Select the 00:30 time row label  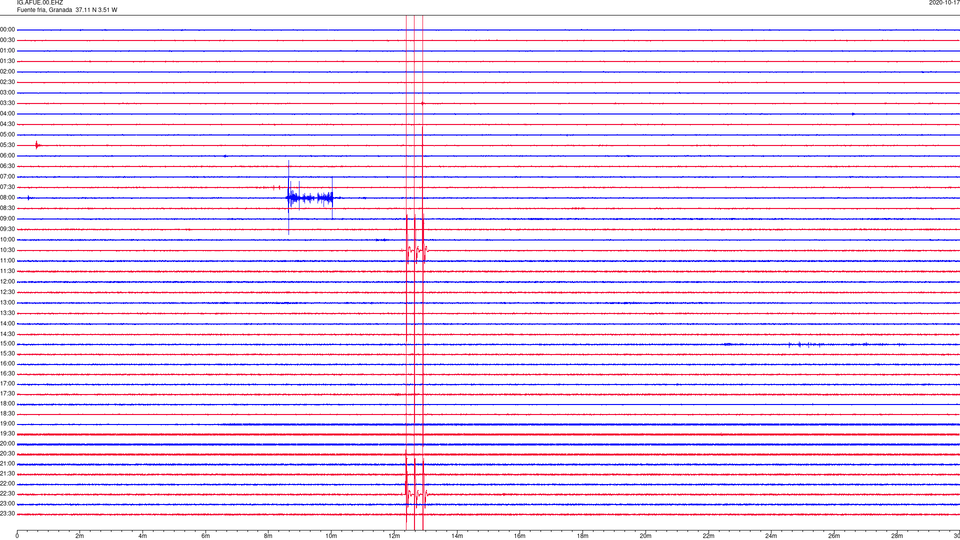tap(7, 40)
